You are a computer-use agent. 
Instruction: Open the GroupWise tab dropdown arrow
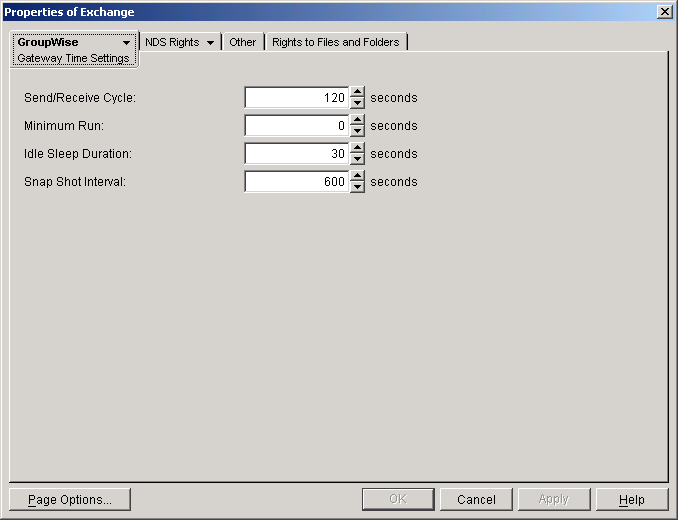pyautogui.click(x=126, y=43)
